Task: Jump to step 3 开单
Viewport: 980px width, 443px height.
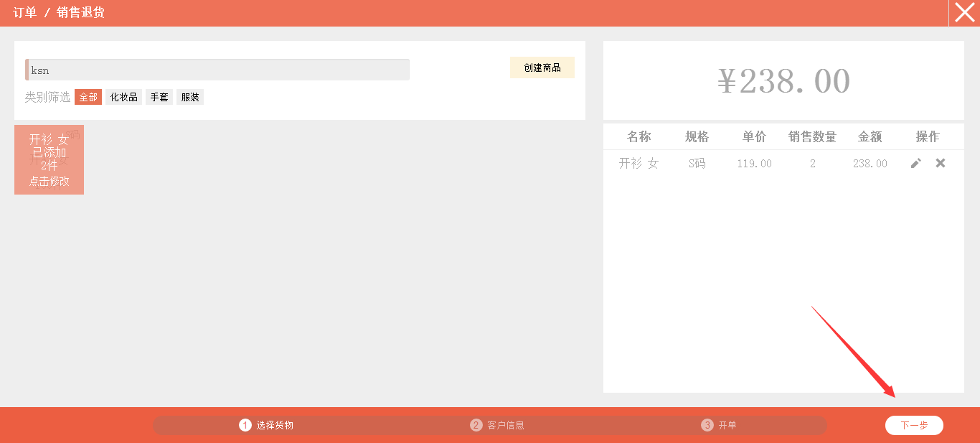Action: [720, 425]
